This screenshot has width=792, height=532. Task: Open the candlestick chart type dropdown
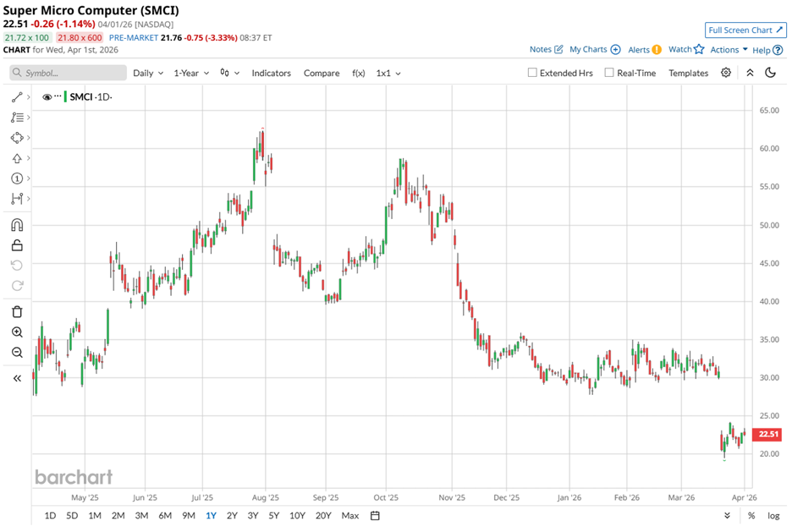[x=229, y=74]
